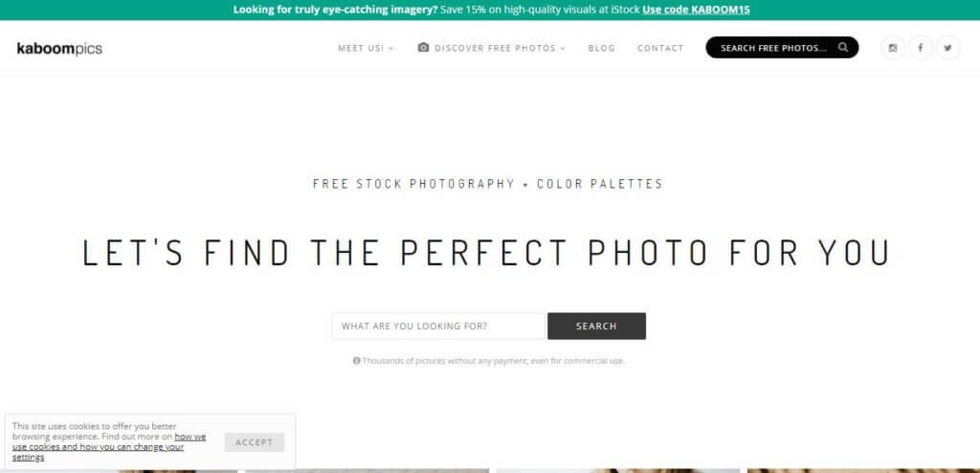Click the camera icon beside Discover Free Photos
980x473 pixels.
point(423,48)
